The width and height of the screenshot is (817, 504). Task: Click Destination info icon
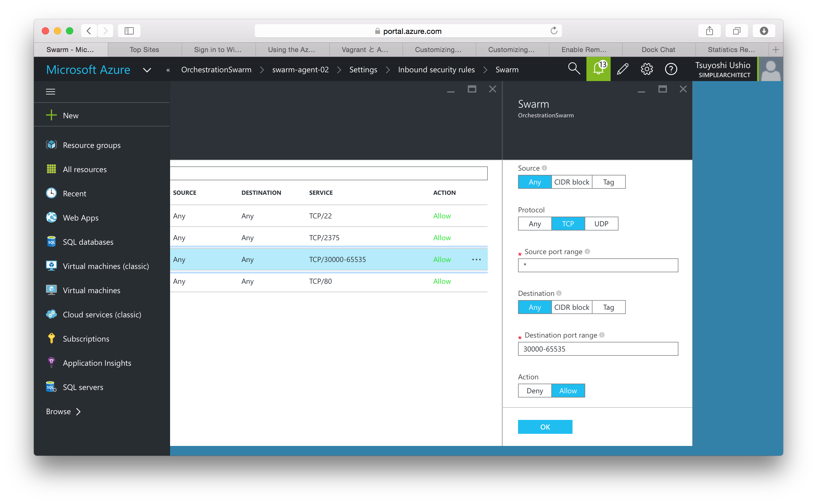[559, 293]
